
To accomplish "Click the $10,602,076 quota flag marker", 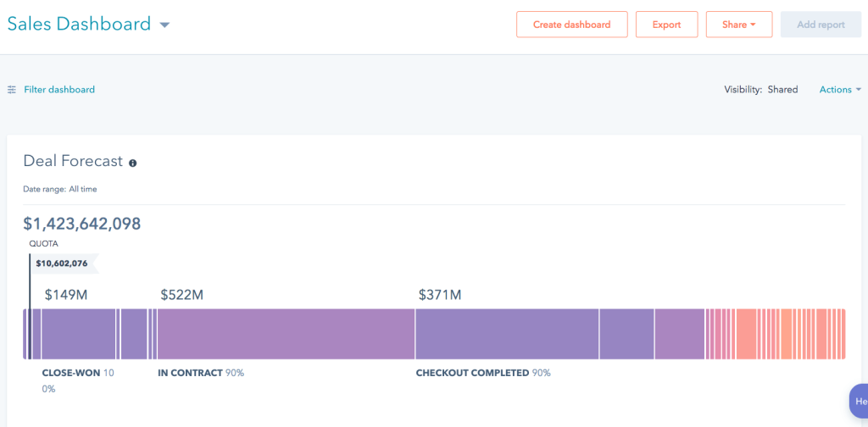I will [x=64, y=263].
